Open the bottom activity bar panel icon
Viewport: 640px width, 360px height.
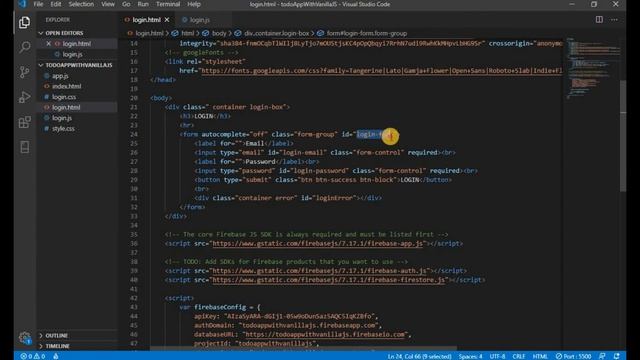[24, 147]
